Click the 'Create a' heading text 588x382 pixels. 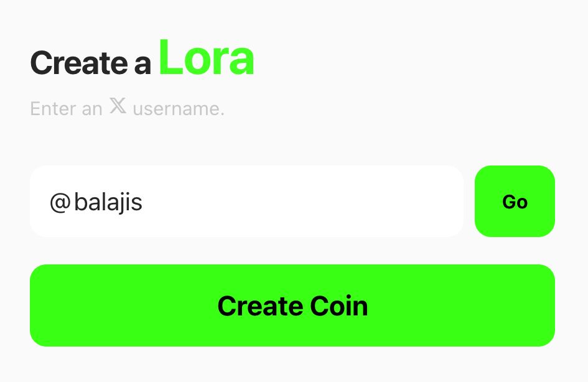tap(91, 63)
